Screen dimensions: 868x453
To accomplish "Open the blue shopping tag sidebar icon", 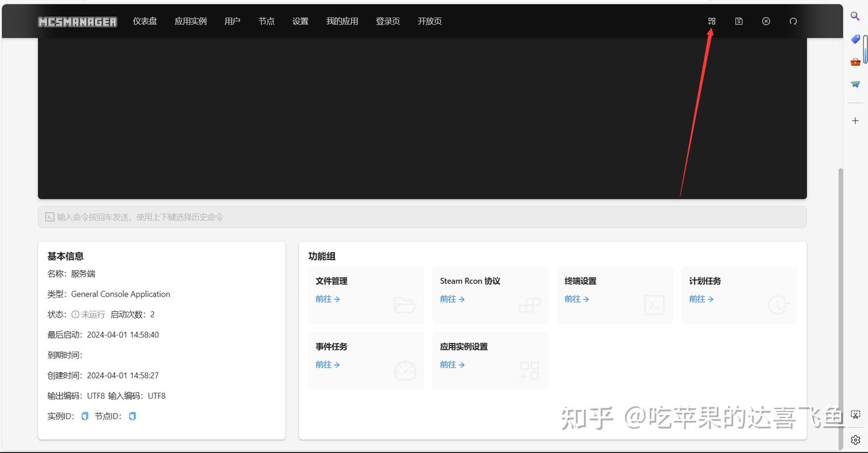I will point(855,39).
